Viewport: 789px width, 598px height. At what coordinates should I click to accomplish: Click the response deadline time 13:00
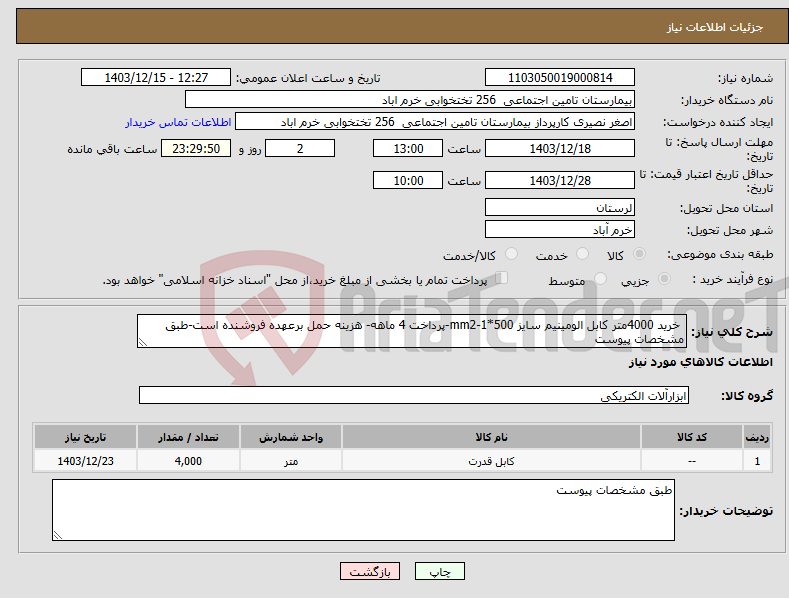tap(408, 148)
